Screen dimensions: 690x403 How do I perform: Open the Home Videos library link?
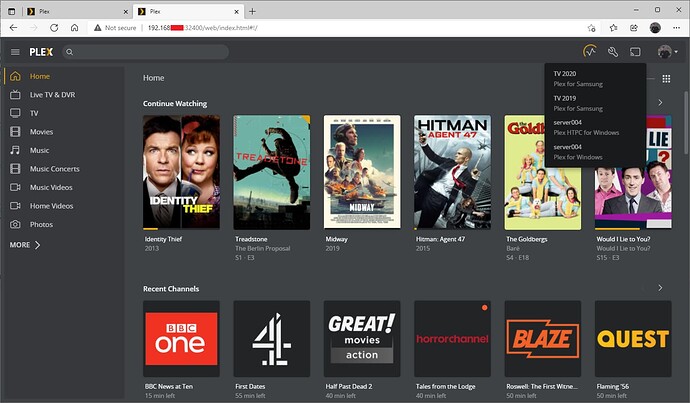point(51,205)
